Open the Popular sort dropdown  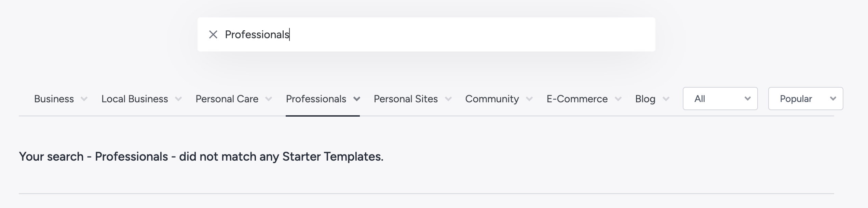pos(805,99)
